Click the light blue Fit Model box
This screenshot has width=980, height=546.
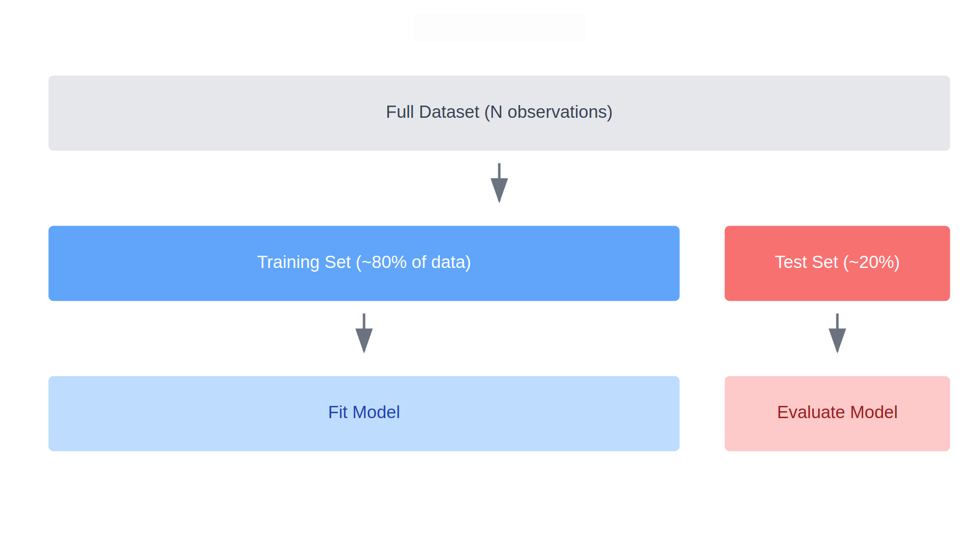(363, 413)
